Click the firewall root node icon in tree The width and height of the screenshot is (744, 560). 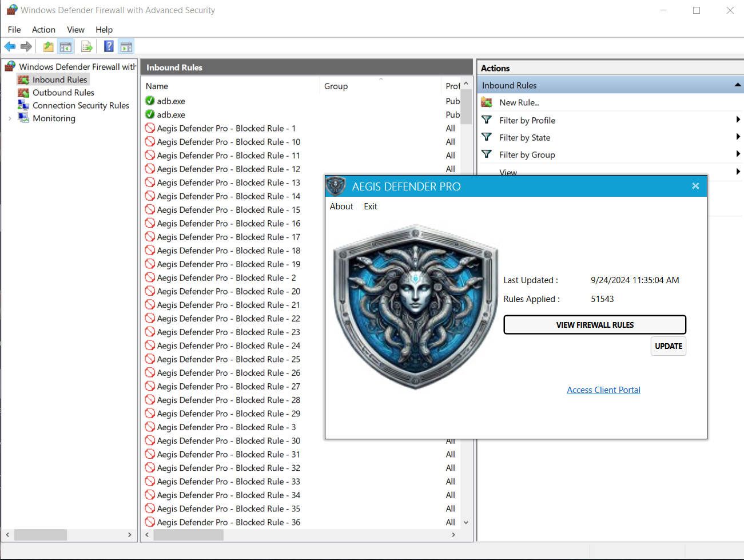pos(10,66)
